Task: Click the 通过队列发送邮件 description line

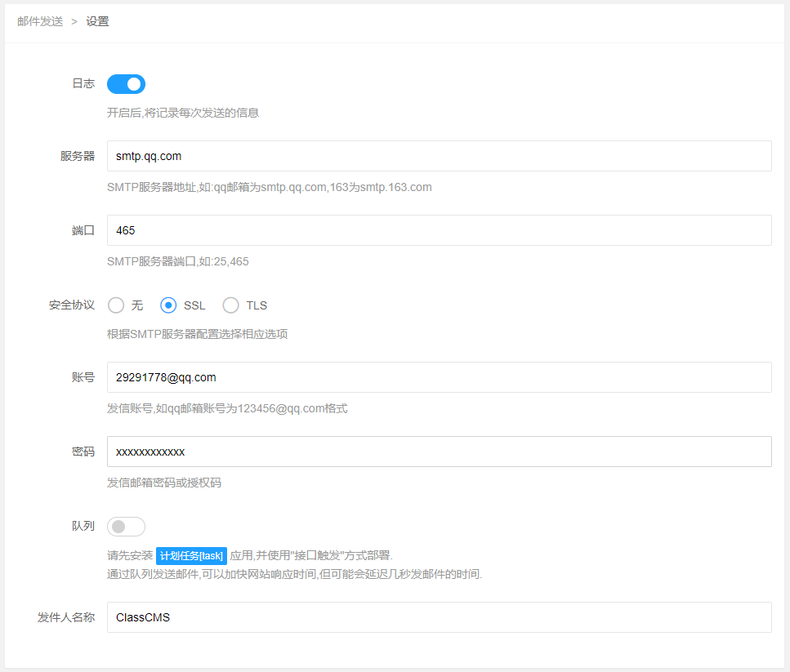Action: [x=294, y=574]
